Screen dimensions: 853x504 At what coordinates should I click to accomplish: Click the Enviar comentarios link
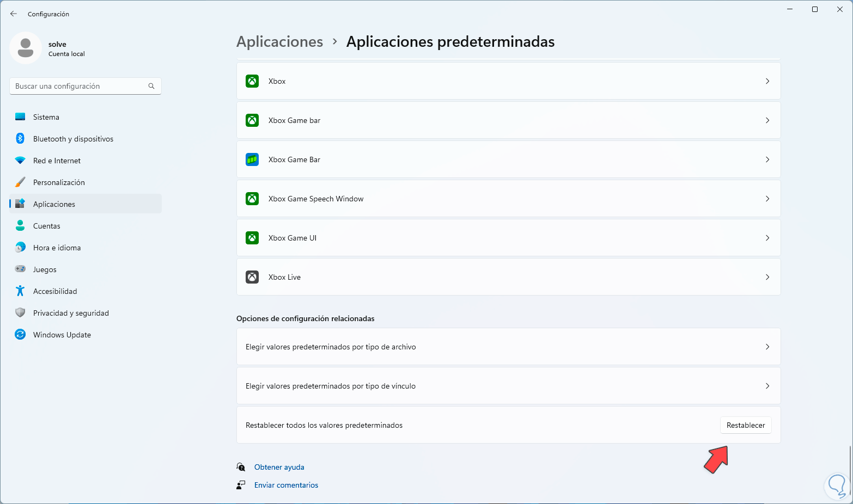click(286, 485)
